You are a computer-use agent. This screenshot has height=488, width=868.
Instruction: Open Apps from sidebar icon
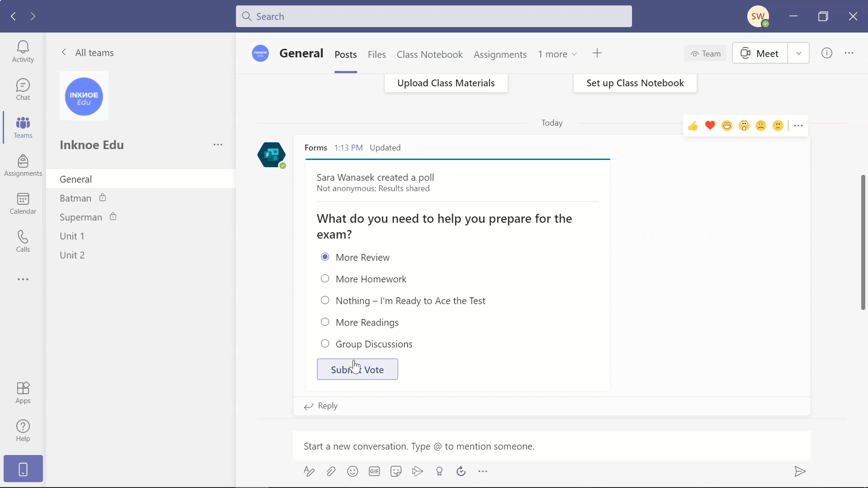pos(23,392)
